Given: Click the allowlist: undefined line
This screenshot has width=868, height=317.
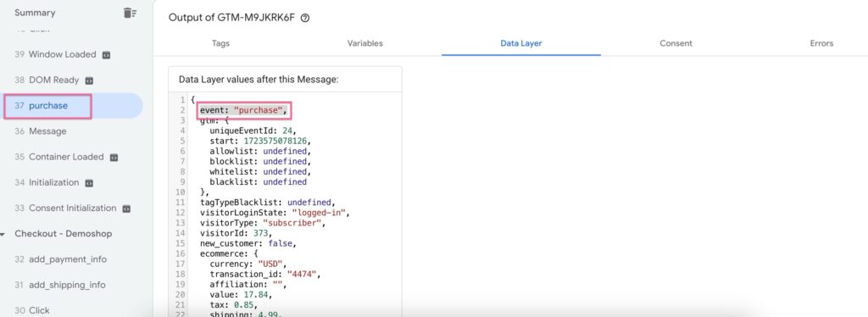Looking at the screenshot, I should click(260, 151).
